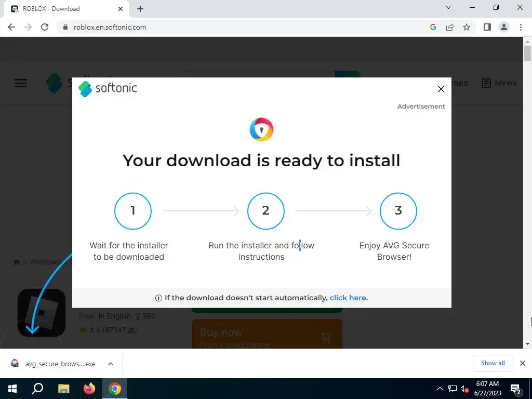Open the clock showing 6:07 AM
The height and width of the screenshot is (399, 532).
(487, 389)
